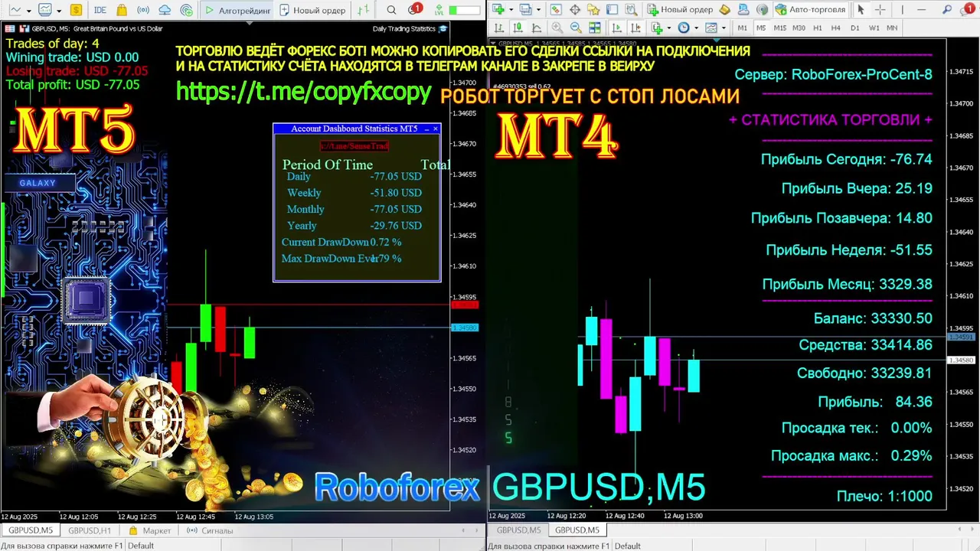
Task: Open the IDE MetaEditor button in MT5
Action: [100, 10]
